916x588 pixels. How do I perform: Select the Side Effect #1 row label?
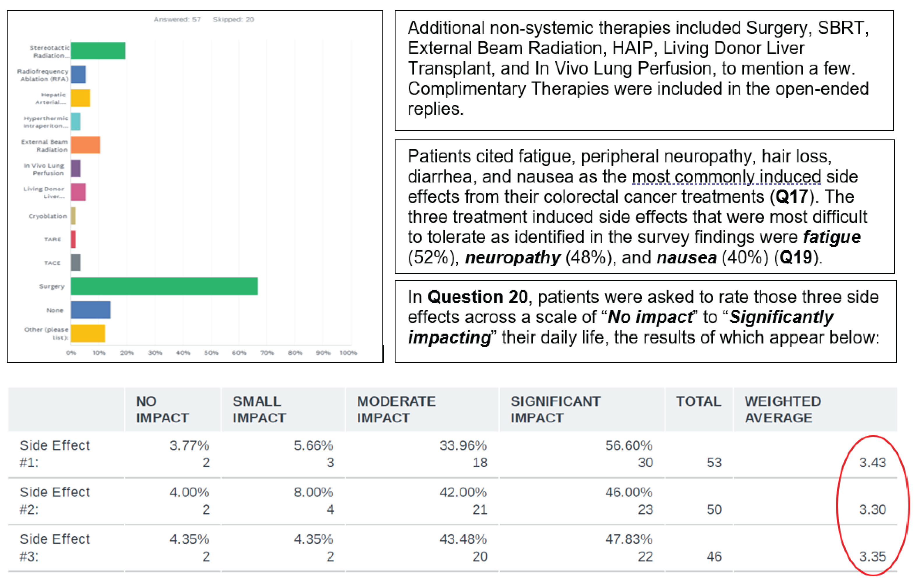pos(55,454)
